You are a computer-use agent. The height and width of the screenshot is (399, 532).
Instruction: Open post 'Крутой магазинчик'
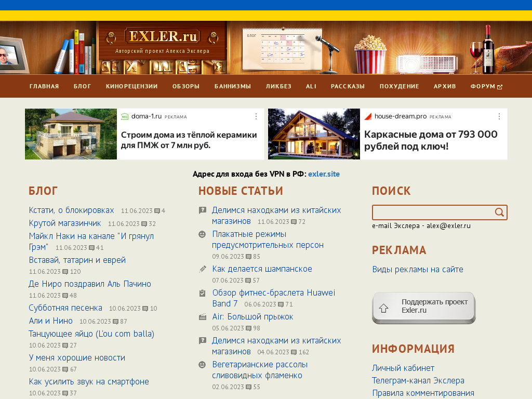(x=65, y=223)
